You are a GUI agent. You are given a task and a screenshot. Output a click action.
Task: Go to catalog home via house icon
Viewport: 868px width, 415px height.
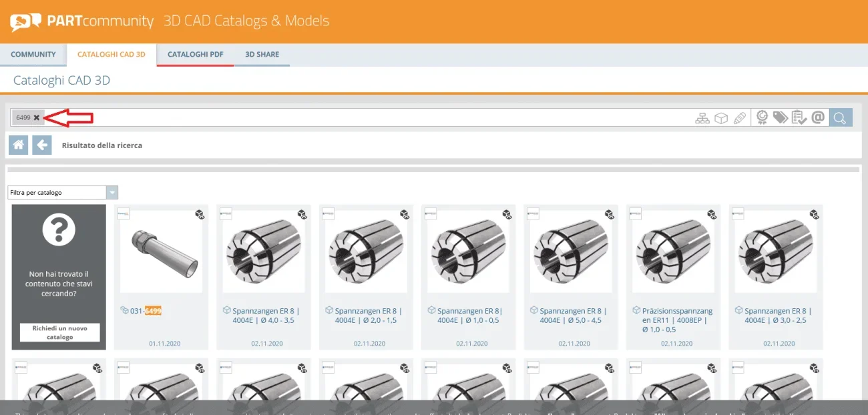point(19,145)
